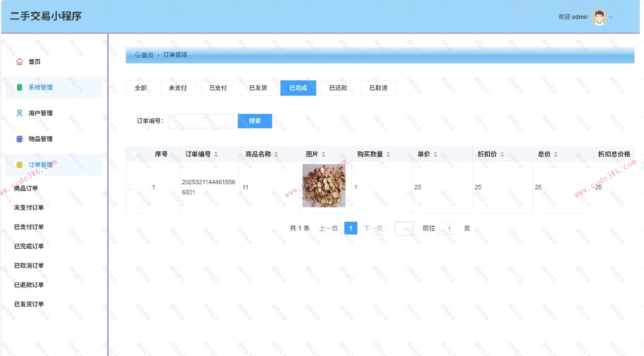644x356 pixels.
Task: Expand the admin account menu chevron
Action: click(611, 17)
